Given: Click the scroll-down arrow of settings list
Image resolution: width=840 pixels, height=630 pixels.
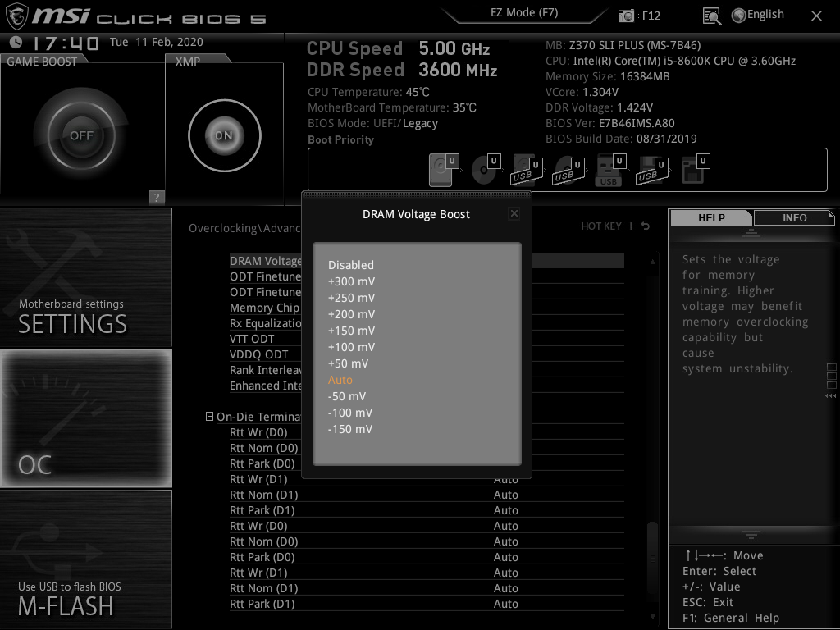Looking at the screenshot, I should (x=652, y=617).
